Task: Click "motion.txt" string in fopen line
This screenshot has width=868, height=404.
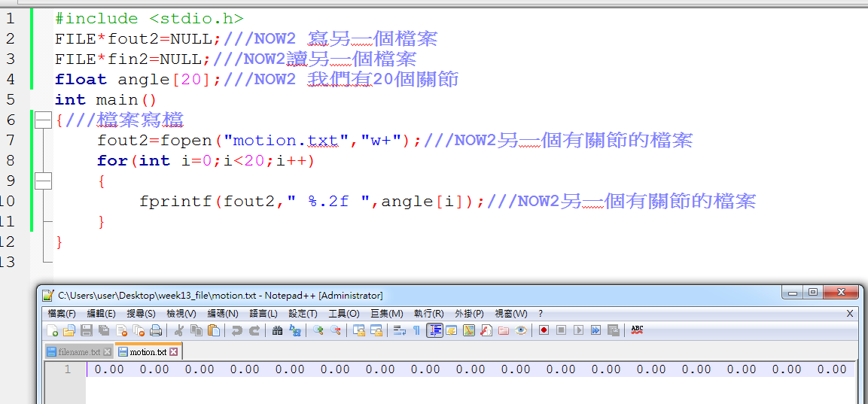Action: click(286, 141)
